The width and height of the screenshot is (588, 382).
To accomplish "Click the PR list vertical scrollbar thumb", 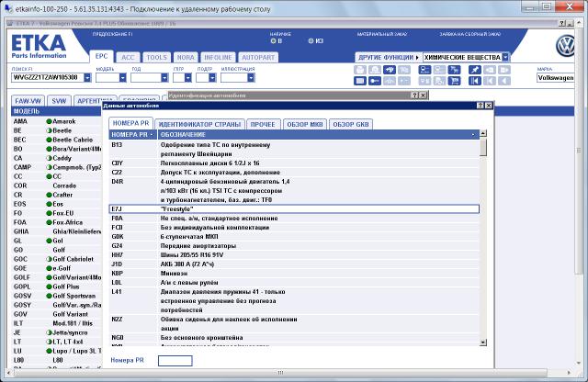I will (x=483, y=147).
